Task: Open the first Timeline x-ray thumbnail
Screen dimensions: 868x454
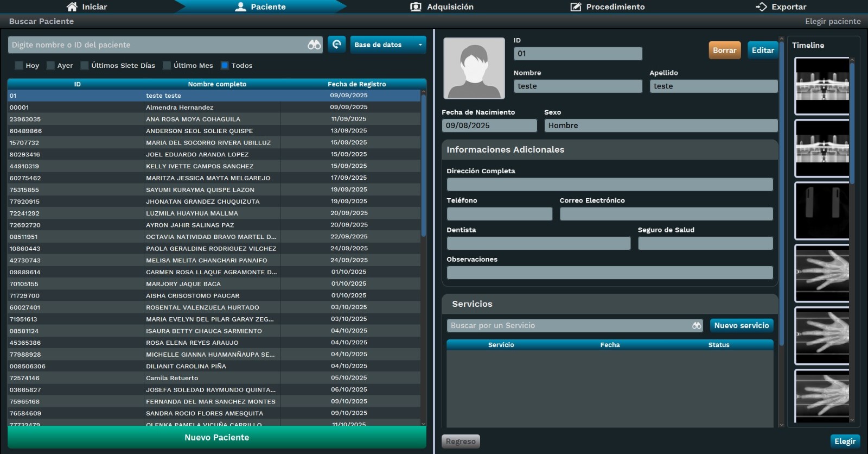Action: pos(821,86)
